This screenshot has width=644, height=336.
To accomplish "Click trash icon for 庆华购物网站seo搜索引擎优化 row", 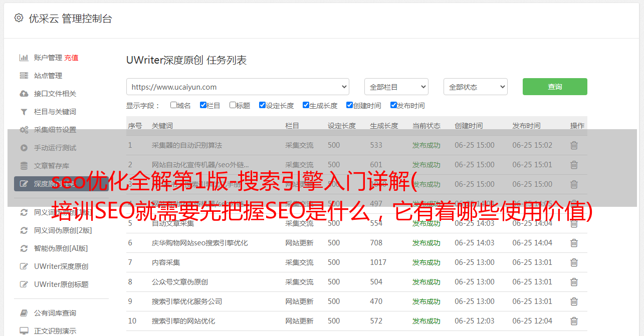I will tap(574, 243).
